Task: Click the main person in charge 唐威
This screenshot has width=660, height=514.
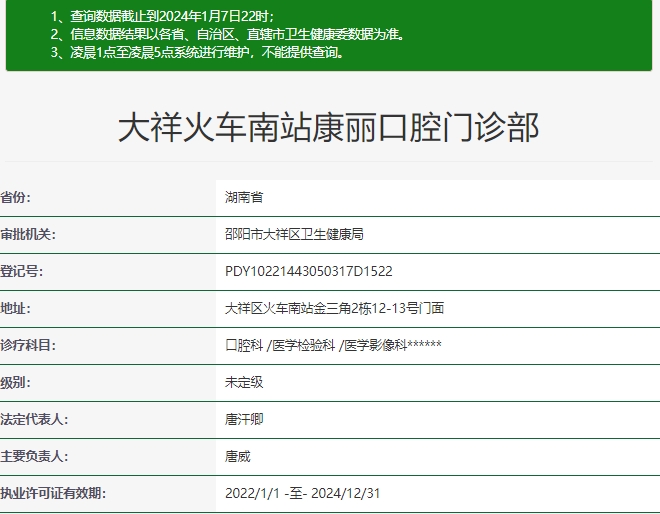Action: [x=238, y=456]
